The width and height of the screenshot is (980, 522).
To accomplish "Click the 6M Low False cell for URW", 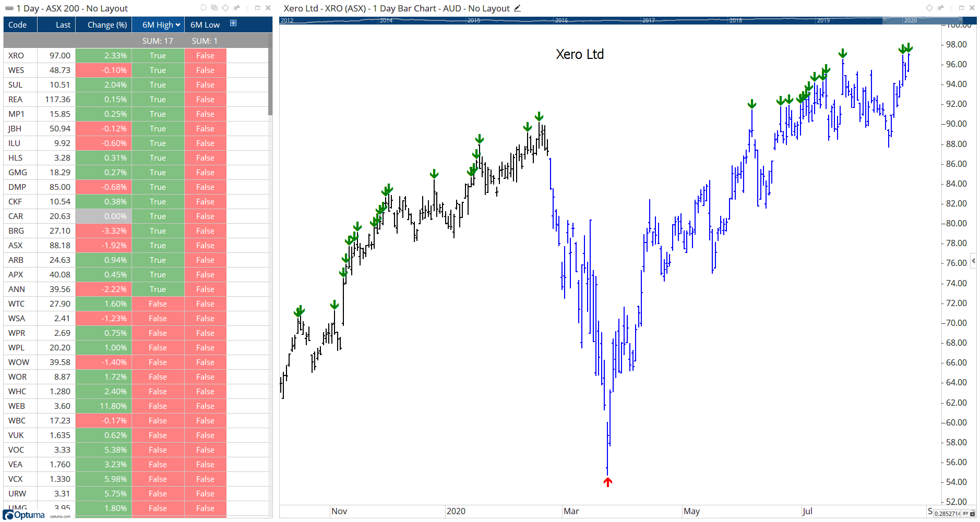I will (x=205, y=493).
